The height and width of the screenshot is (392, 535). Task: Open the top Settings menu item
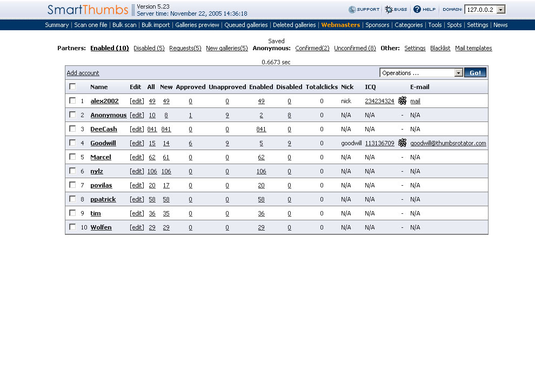477,25
